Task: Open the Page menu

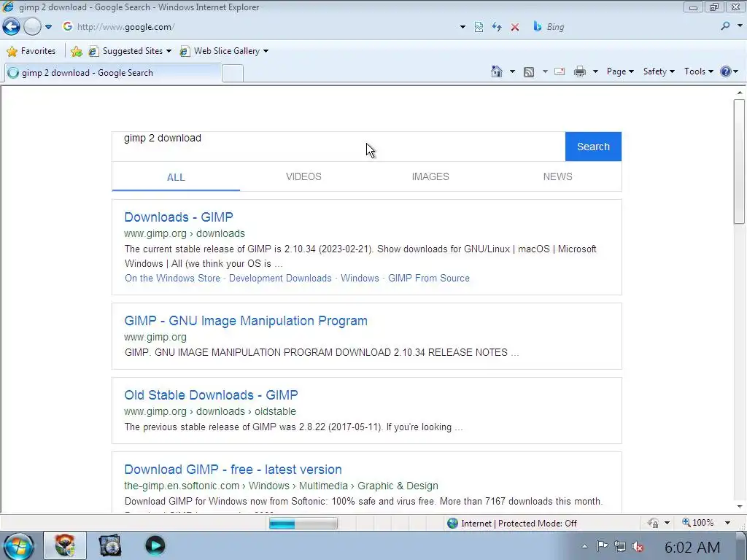Action: pyautogui.click(x=620, y=71)
